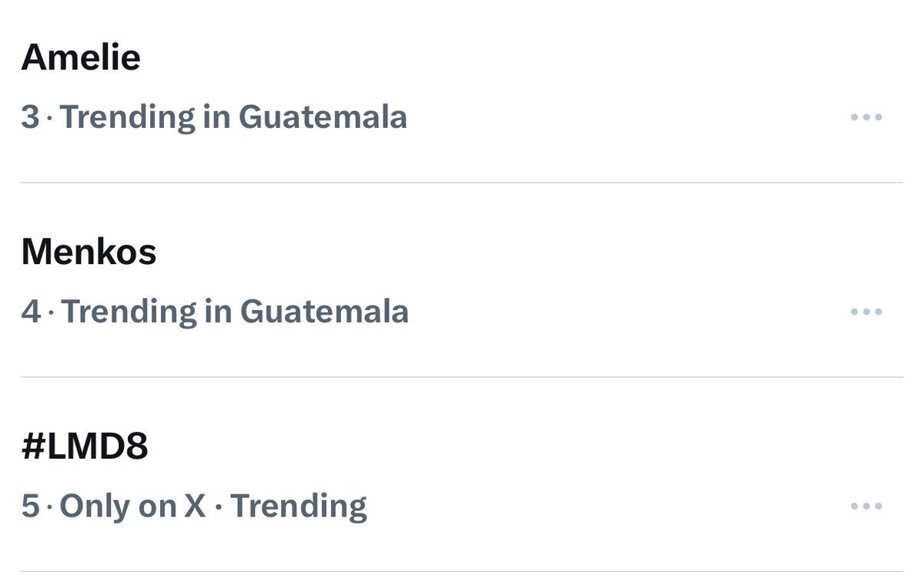
Task: Click the 'Only on X' label
Action: point(132,506)
